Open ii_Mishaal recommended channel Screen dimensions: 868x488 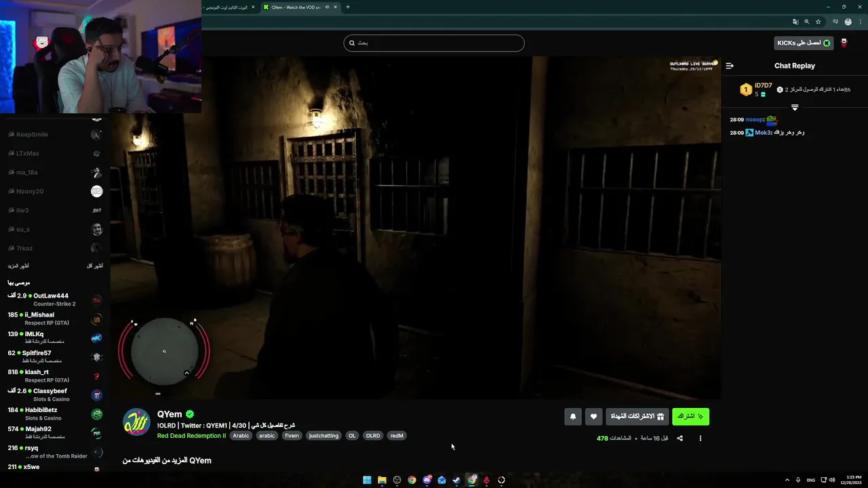click(x=56, y=319)
